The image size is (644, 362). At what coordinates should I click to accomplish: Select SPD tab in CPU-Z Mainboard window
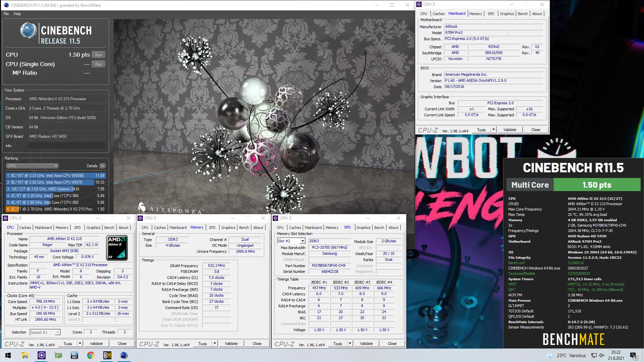point(491,14)
